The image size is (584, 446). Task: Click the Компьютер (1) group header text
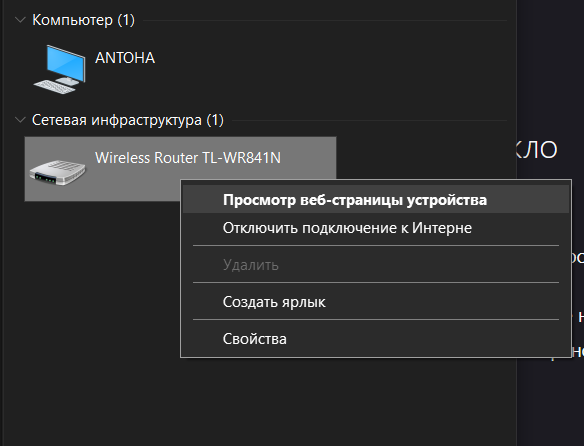click(83, 20)
